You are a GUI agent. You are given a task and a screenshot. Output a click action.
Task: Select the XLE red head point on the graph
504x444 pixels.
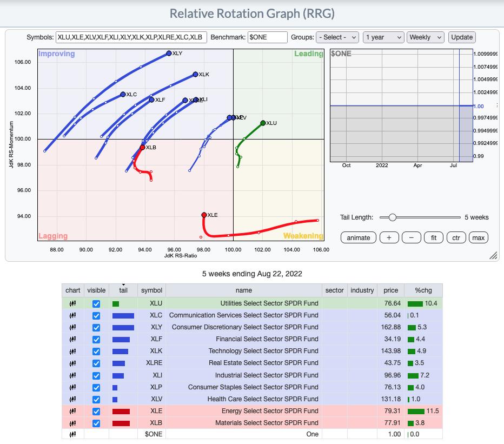[x=204, y=215]
